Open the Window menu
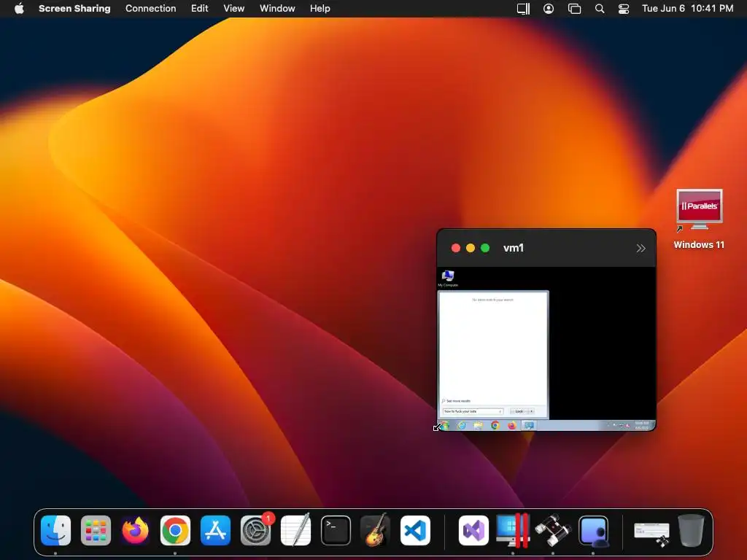 tap(277, 8)
